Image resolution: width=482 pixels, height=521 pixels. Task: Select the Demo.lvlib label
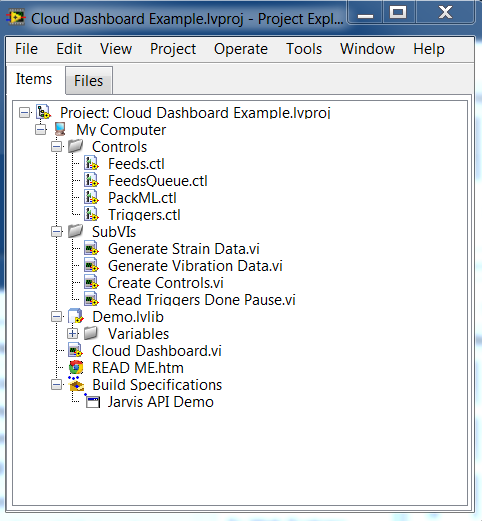[x=128, y=317]
